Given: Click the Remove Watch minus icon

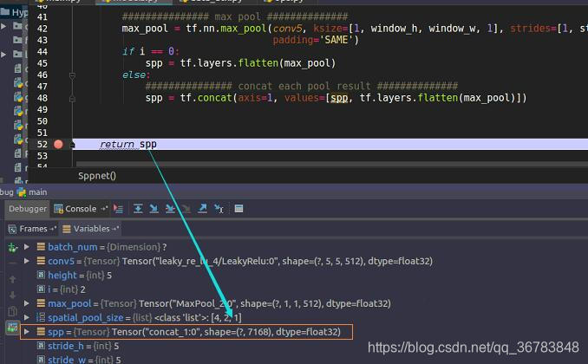Looking at the screenshot, I should click(12, 263).
